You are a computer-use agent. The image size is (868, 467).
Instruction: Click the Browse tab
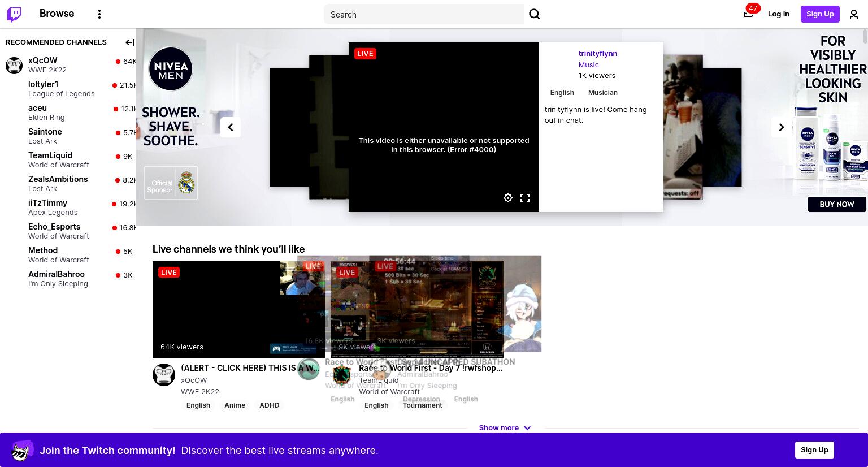[x=57, y=14]
